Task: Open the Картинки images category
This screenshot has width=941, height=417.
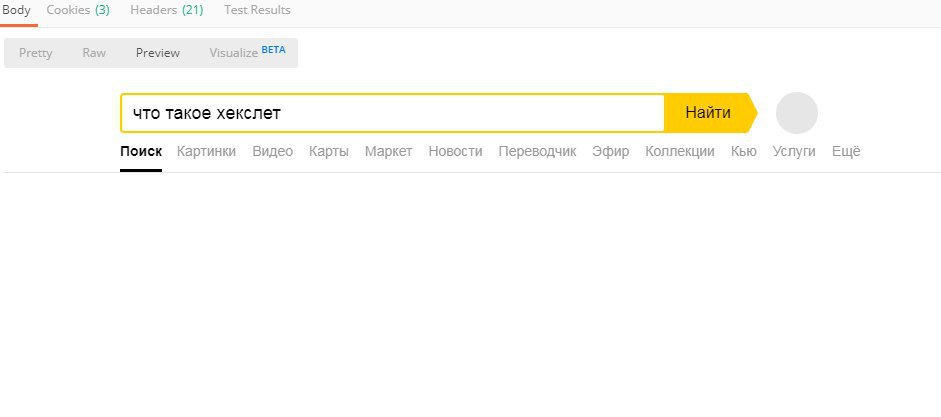Action: click(x=206, y=152)
